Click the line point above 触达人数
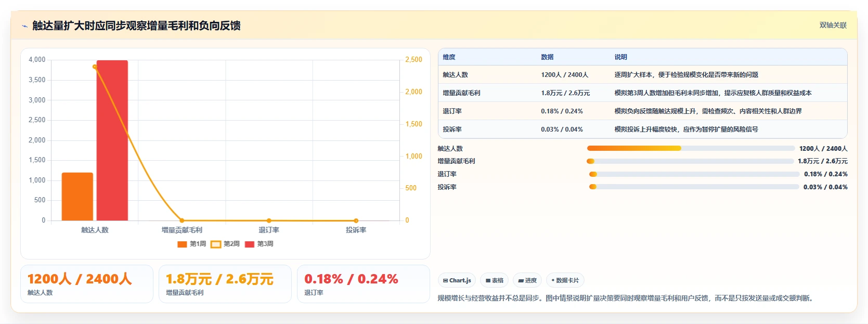This screenshot has height=324, width=868. [95, 67]
